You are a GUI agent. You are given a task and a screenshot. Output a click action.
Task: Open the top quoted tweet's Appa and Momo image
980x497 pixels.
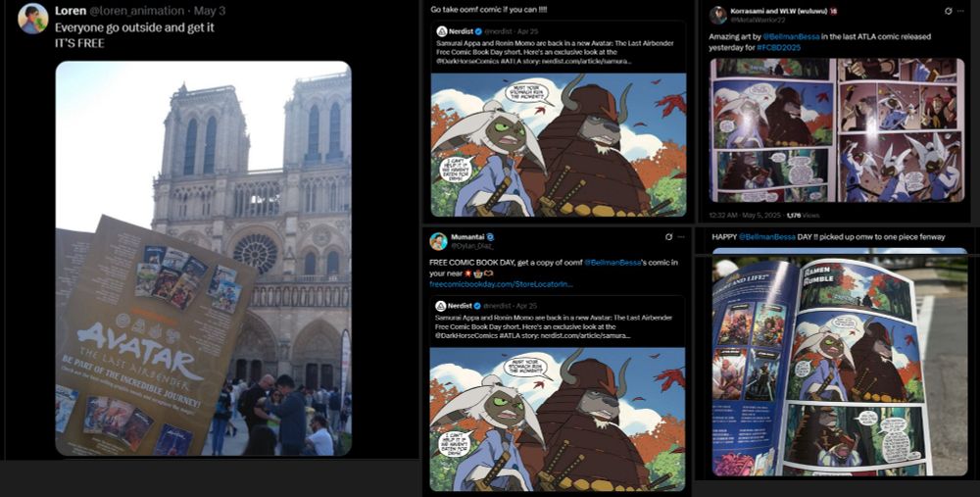[559, 144]
